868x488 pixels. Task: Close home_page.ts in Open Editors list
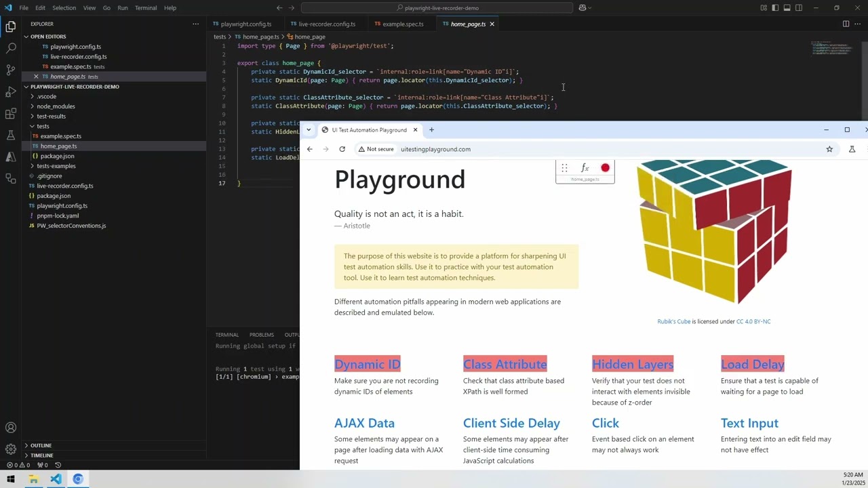click(x=35, y=77)
